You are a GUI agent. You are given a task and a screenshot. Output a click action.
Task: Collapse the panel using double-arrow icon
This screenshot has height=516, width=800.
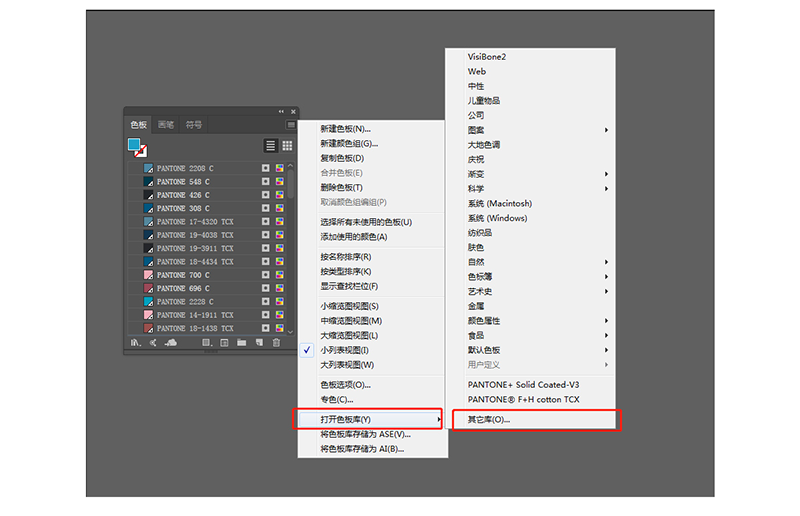(x=281, y=111)
